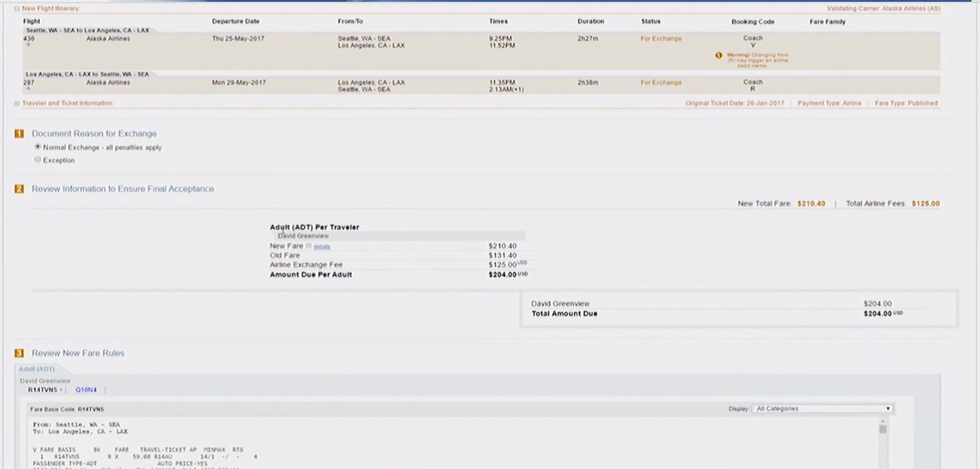Click the orange step 3 number badge
The width and height of the screenshot is (980, 469).
[19, 353]
